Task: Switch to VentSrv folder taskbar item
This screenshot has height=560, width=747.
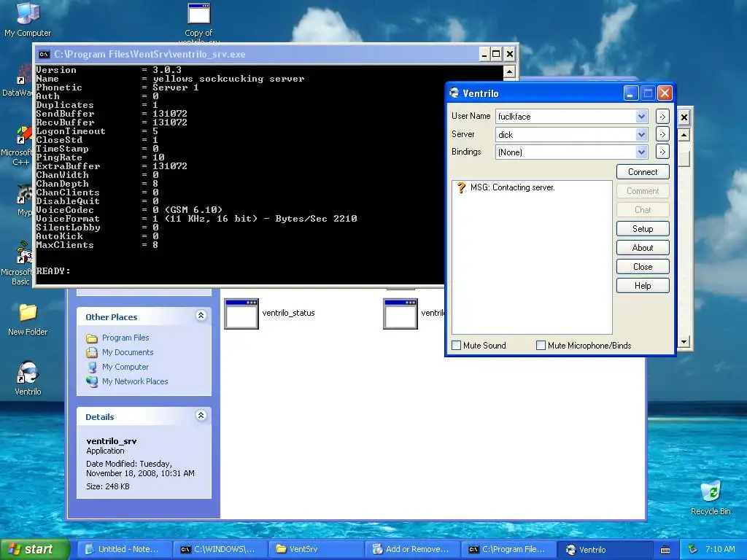Action: coord(315,549)
